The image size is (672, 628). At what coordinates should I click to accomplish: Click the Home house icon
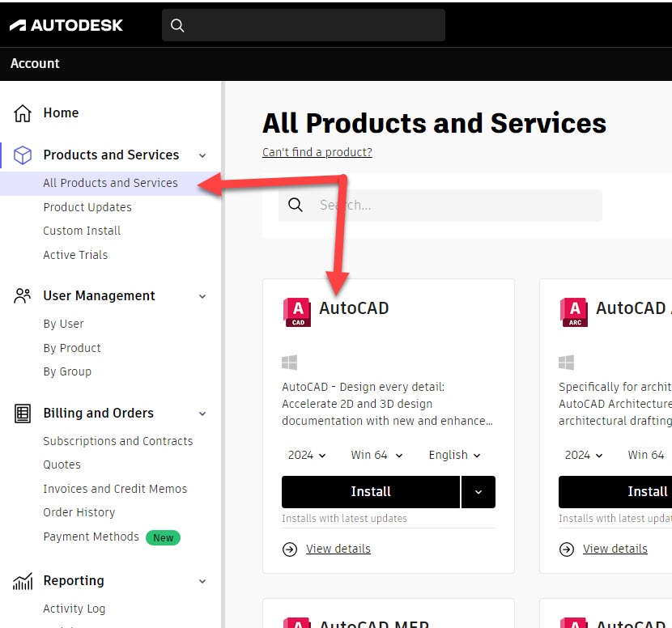click(x=23, y=113)
